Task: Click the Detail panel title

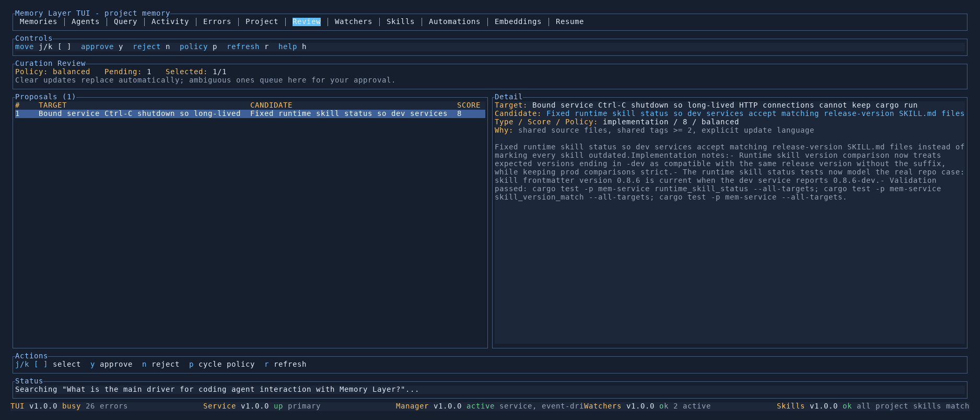Action: pyautogui.click(x=508, y=97)
